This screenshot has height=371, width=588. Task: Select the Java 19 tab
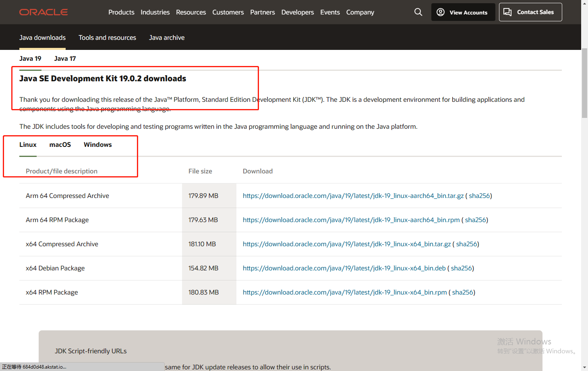click(30, 58)
